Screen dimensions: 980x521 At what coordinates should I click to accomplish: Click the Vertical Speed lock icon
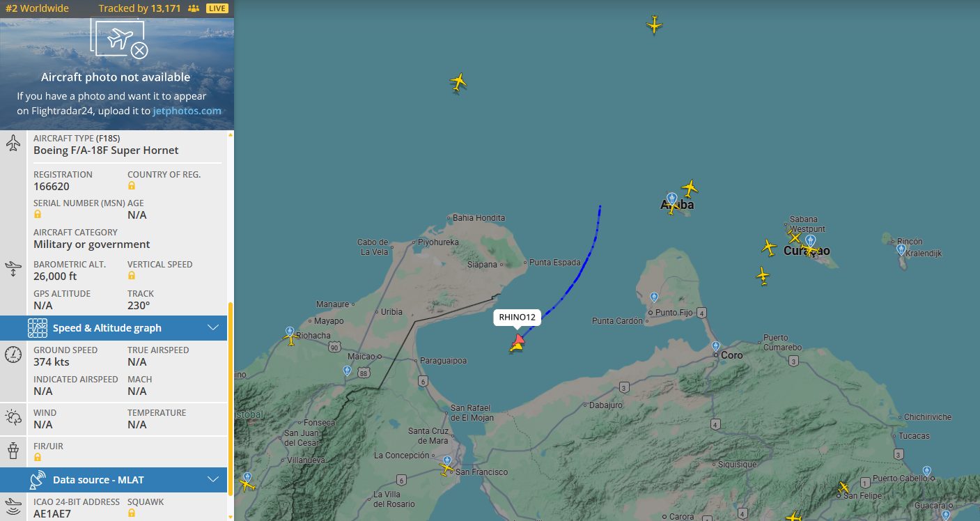(132, 276)
